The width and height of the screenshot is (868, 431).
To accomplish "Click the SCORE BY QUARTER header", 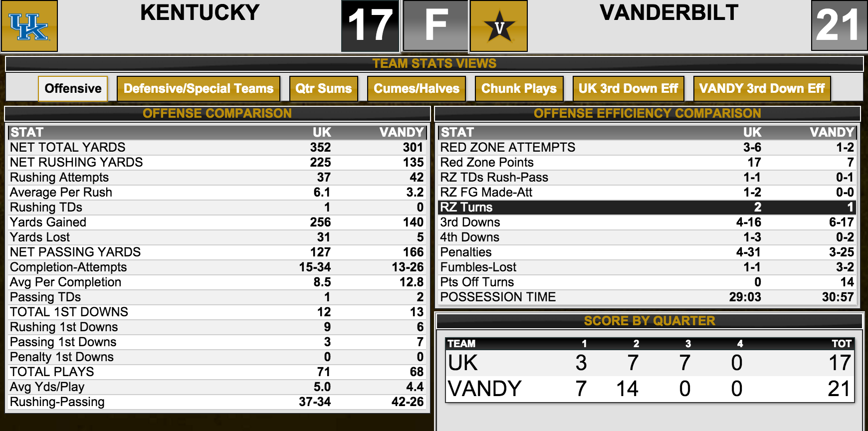I will (650, 321).
